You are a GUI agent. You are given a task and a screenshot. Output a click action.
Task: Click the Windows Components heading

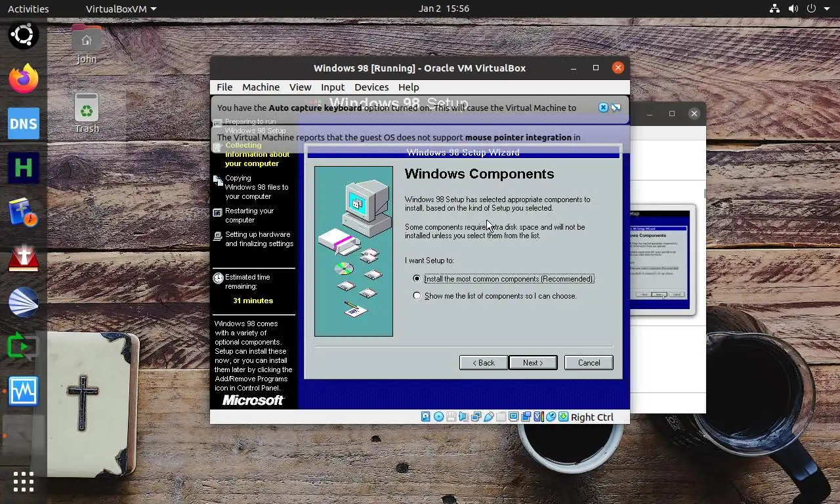479,174
